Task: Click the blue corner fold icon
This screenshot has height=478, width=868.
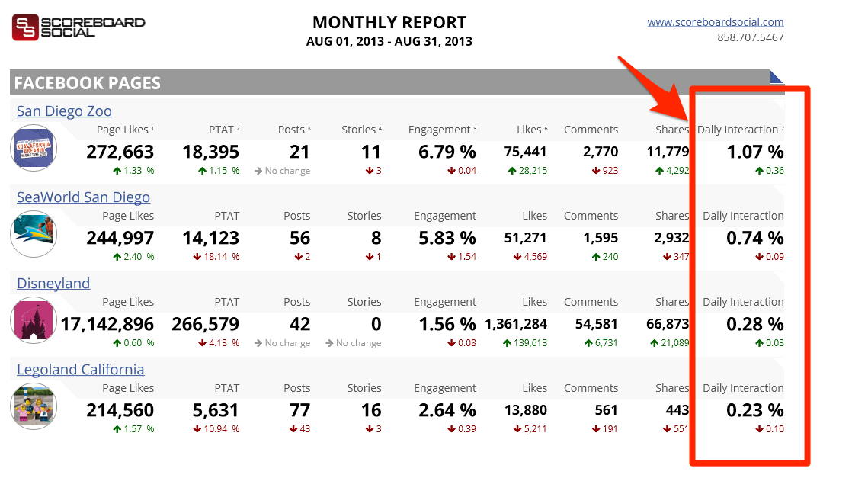Action: (776, 76)
